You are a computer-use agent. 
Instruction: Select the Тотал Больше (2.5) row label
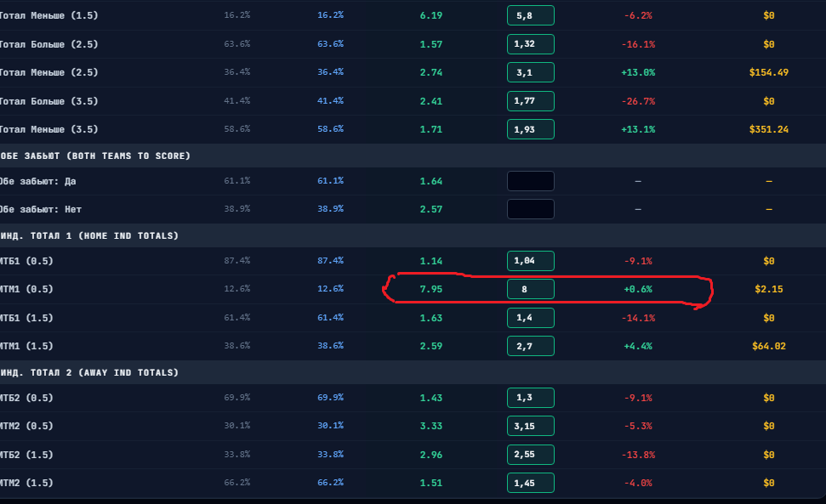pos(48,44)
